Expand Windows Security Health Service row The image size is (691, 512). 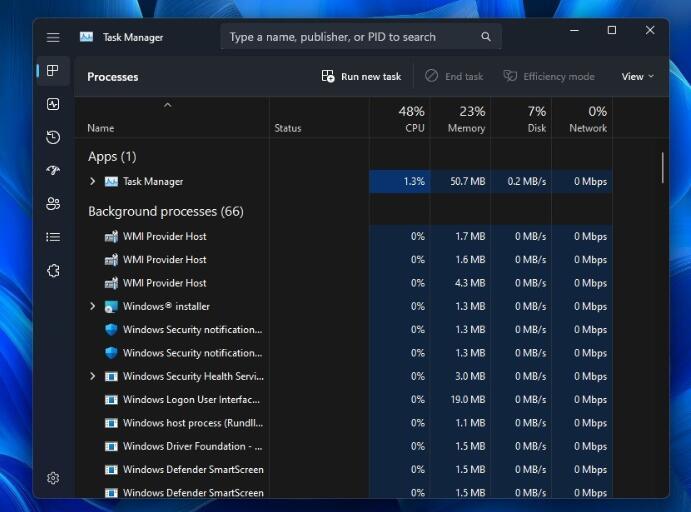(x=93, y=376)
